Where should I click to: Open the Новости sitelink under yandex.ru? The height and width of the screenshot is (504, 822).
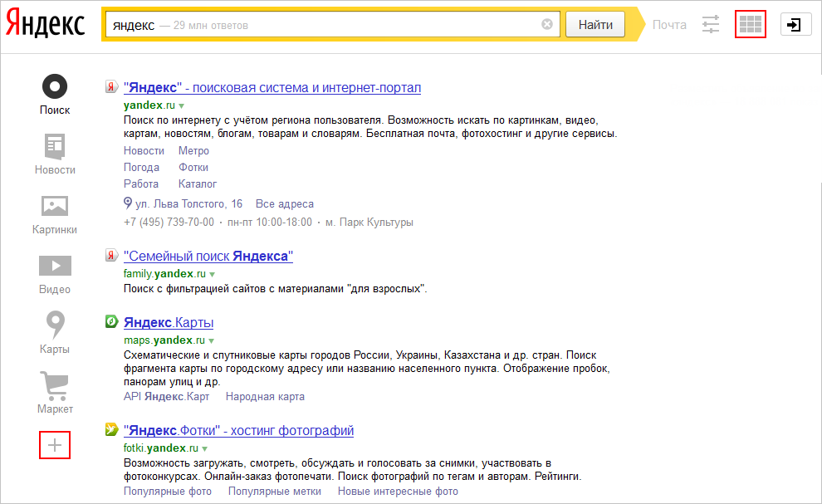click(x=144, y=150)
